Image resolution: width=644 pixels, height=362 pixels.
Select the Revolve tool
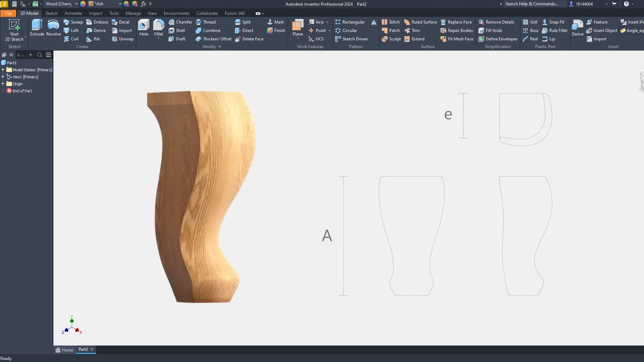coord(53,28)
